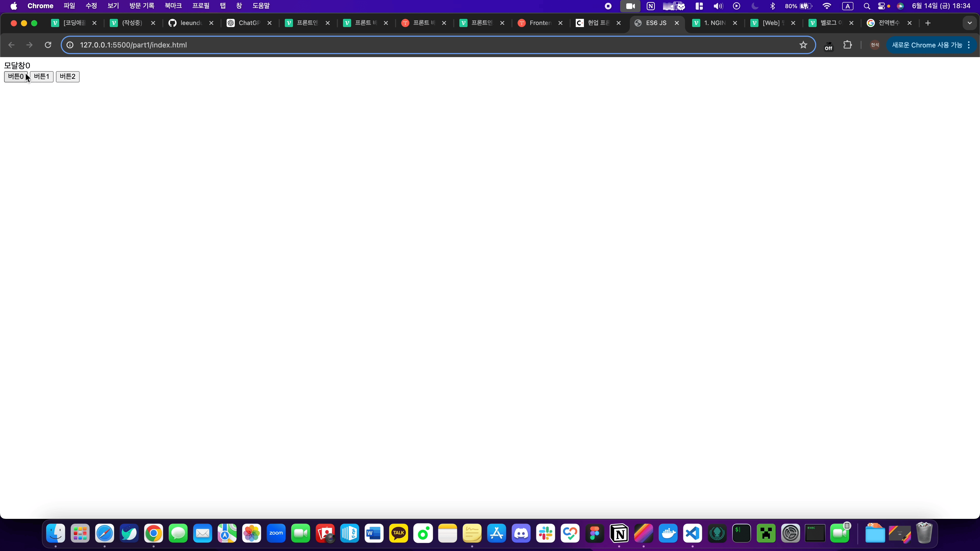
Task: Bookmark this page with star icon
Action: coord(803,45)
